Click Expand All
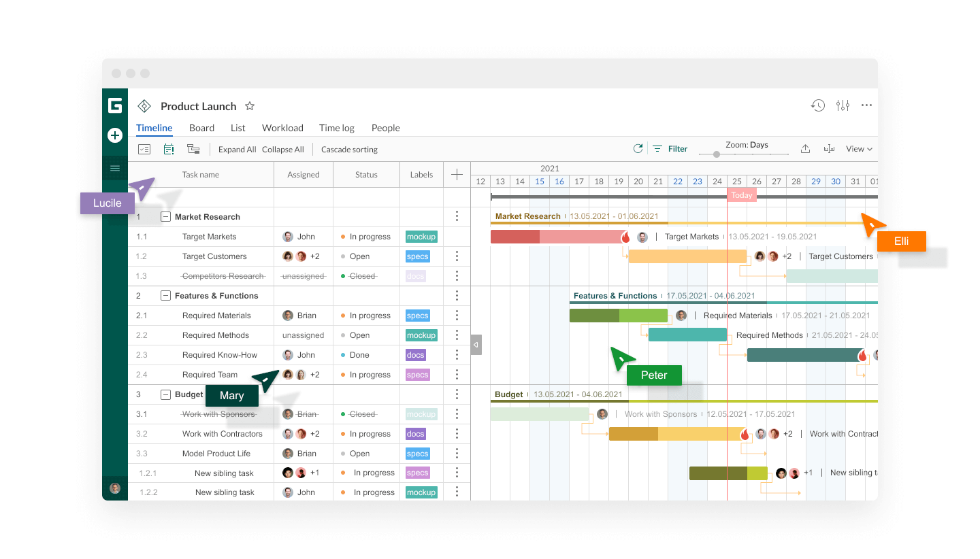 pyautogui.click(x=237, y=149)
